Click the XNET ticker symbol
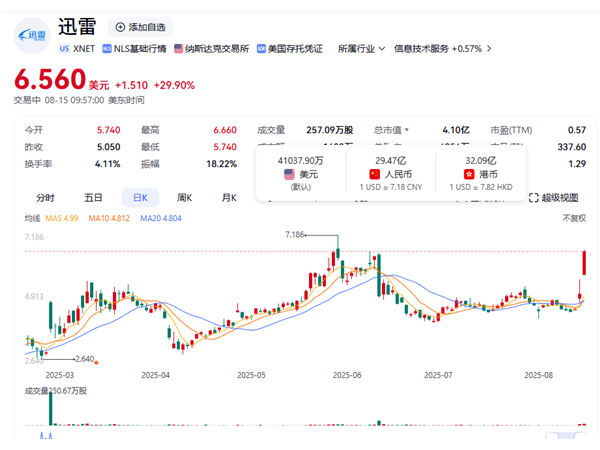 tap(84, 49)
